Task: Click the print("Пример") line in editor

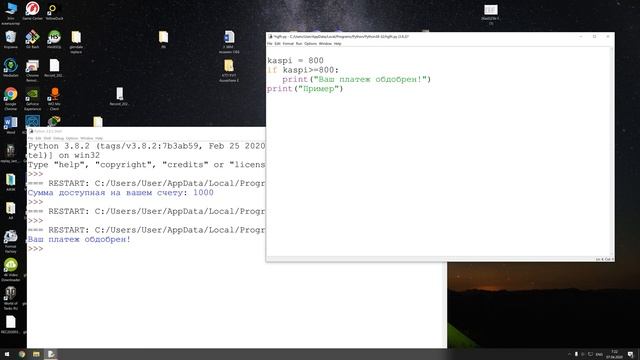Action: (x=305, y=89)
